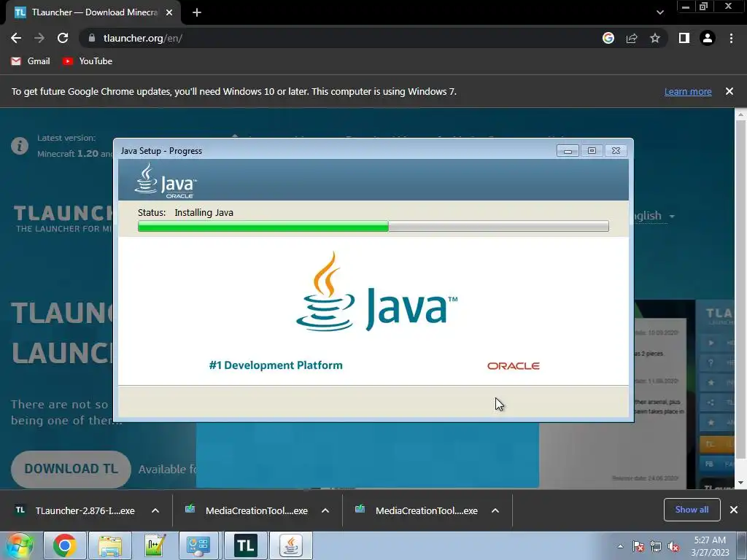Switch to Java installer in taskbar
This screenshot has height=560, width=747.
291,545
